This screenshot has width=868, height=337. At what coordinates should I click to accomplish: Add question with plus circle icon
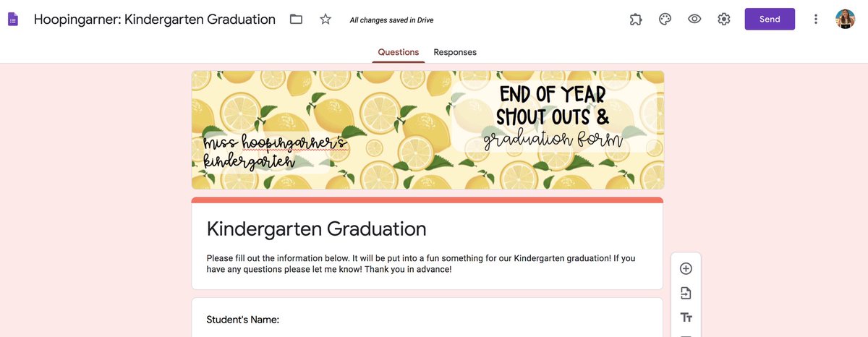click(x=686, y=268)
